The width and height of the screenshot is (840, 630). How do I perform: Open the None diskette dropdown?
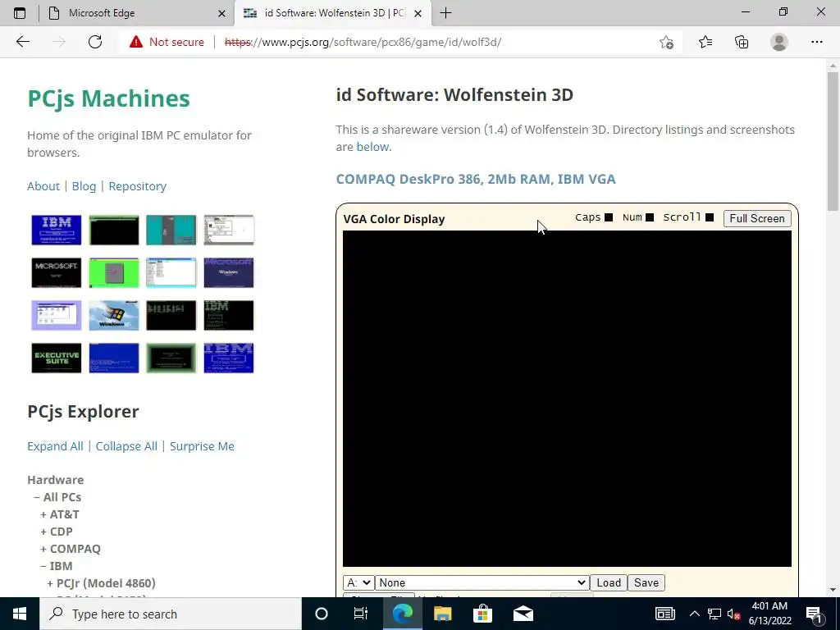pyautogui.click(x=482, y=583)
